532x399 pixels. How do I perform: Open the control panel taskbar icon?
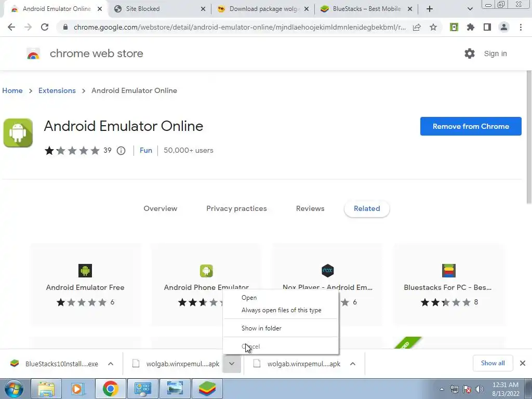pyautogui.click(x=143, y=389)
